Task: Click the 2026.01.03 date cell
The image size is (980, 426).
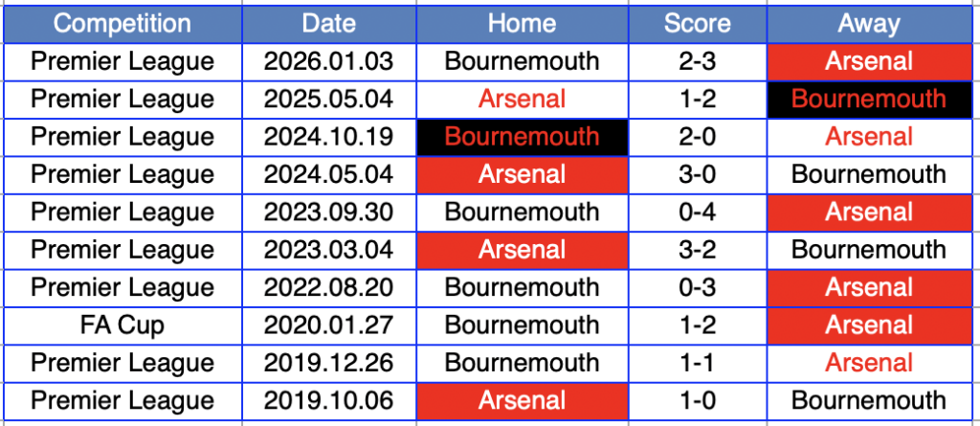Action: click(328, 62)
